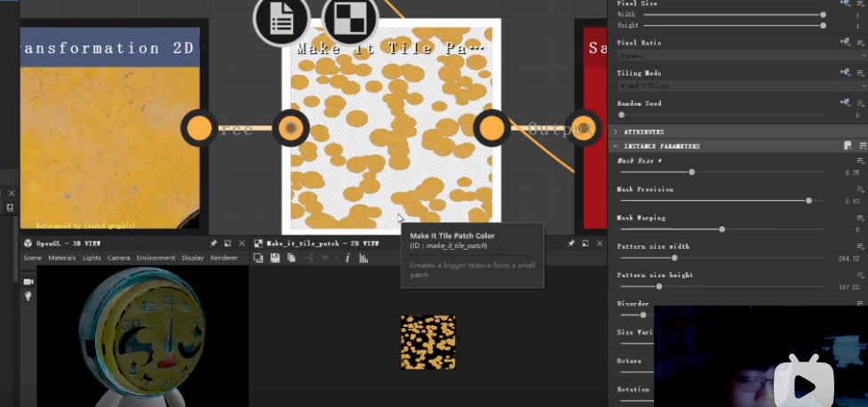Click the Pixel Size Height slider handle
The image size is (868, 407).
click(824, 26)
